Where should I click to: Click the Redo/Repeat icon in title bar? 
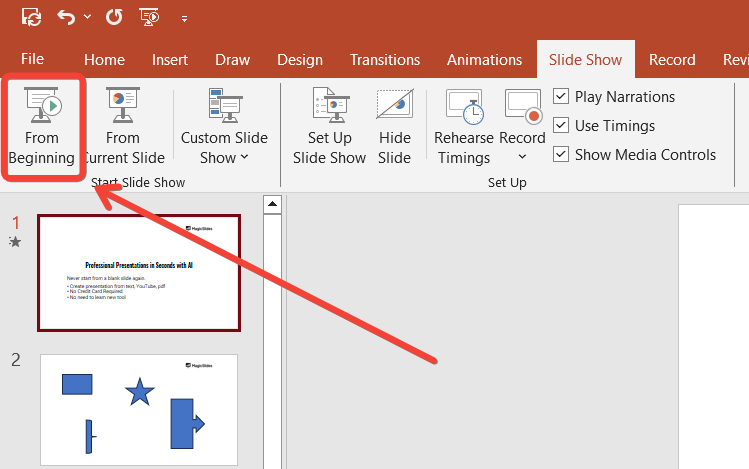coord(114,17)
